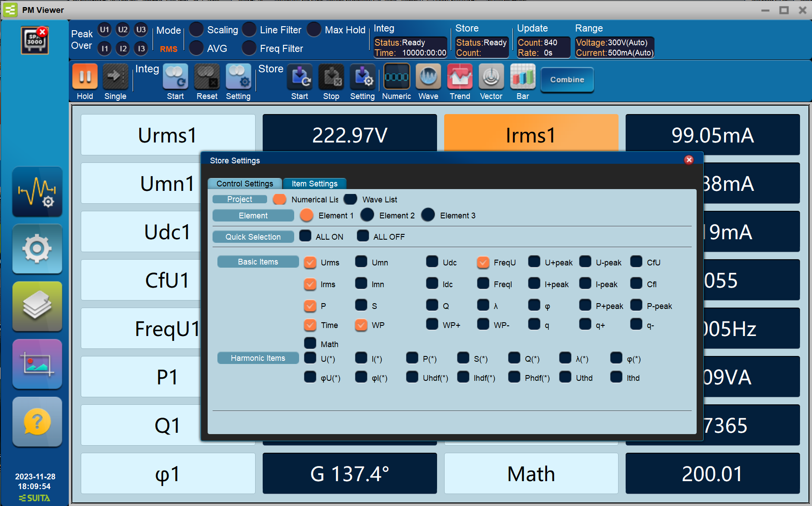The image size is (812, 506).
Task: Select the Element 2 radio button
Action: [x=367, y=215]
